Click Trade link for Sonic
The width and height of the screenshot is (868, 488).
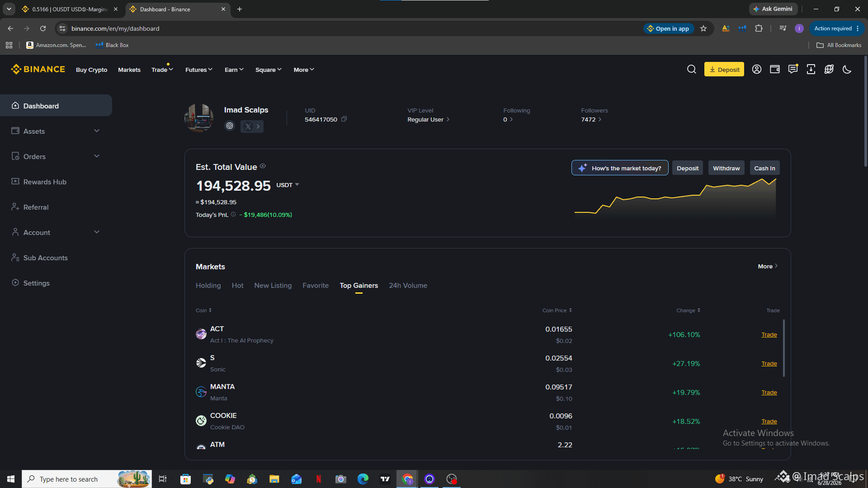[769, 363]
